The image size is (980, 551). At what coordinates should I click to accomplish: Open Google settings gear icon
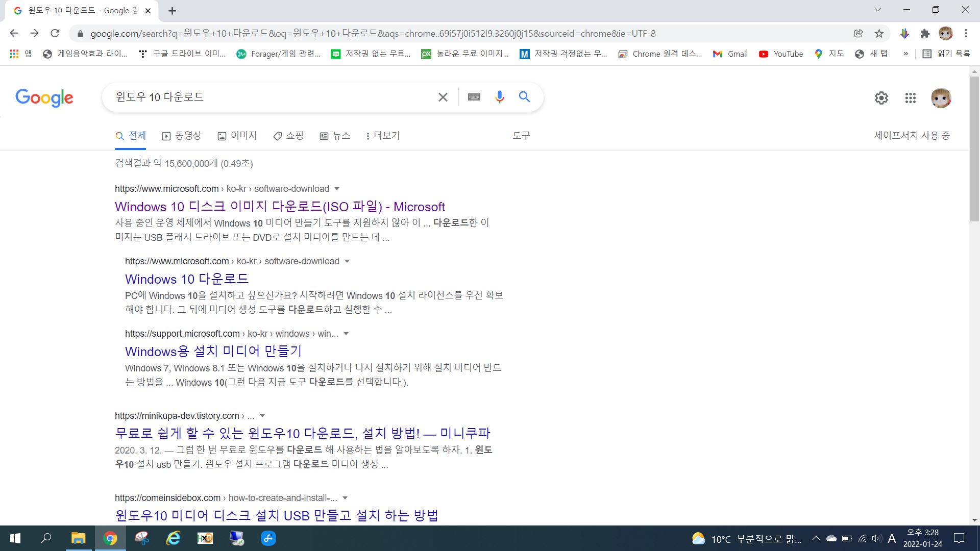(881, 98)
